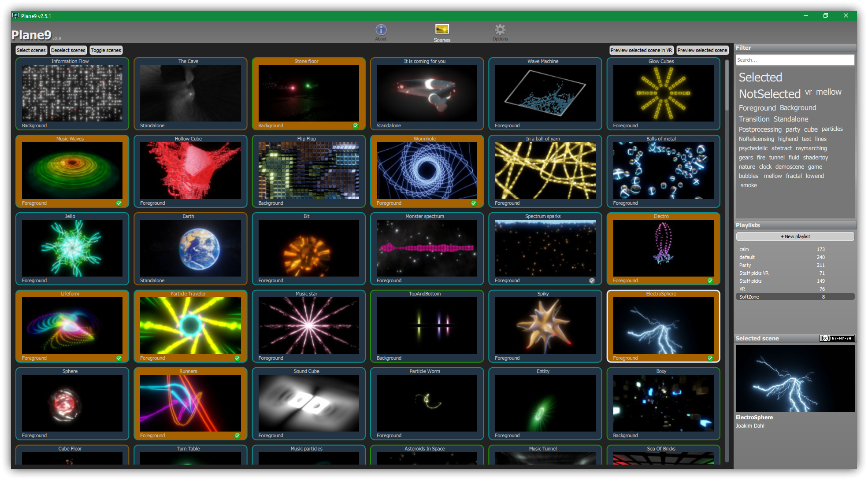Click the Deselect scenes button
The height and width of the screenshot is (480, 868).
[68, 50]
